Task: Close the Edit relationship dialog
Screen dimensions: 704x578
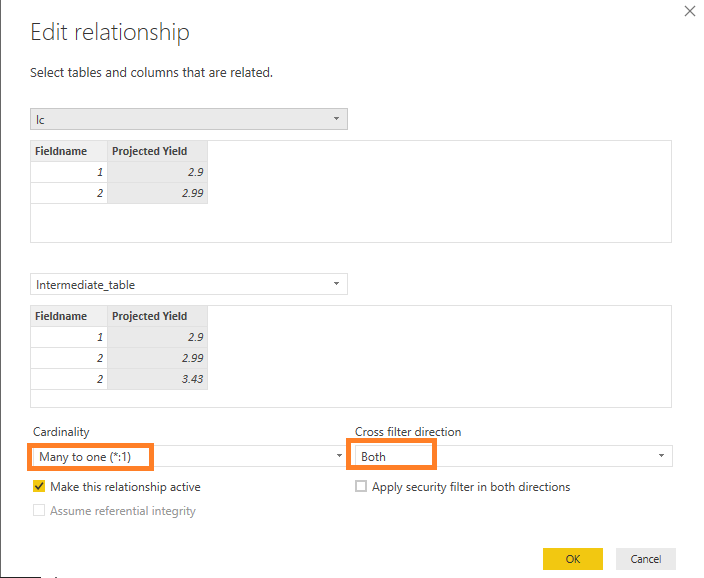Action: 690,11
